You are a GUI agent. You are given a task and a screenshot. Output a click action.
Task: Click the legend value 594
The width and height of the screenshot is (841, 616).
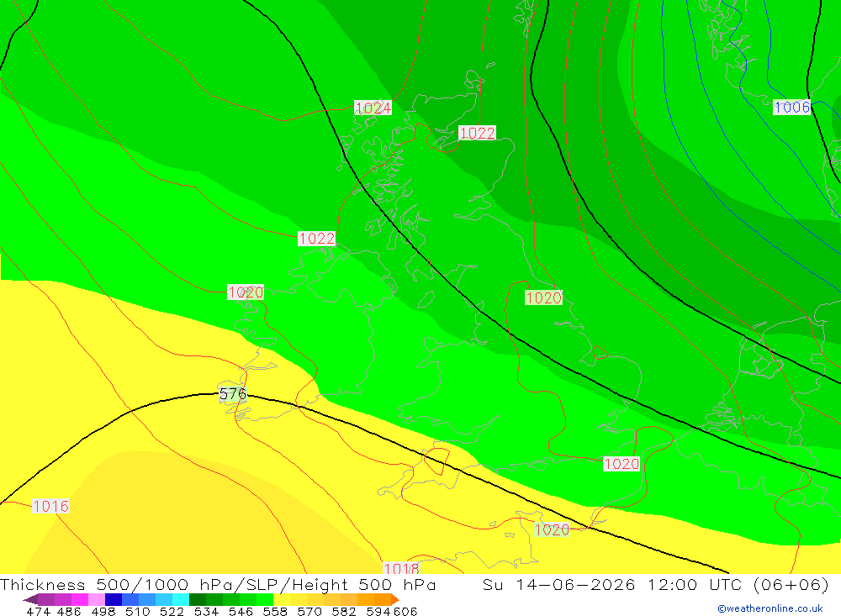click(x=378, y=612)
